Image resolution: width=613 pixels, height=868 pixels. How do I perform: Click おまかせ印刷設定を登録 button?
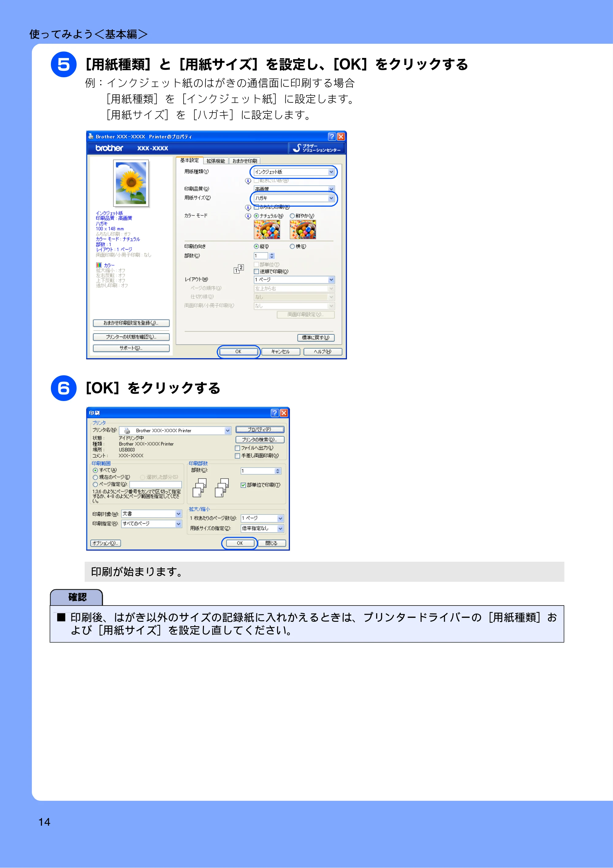coord(131,323)
